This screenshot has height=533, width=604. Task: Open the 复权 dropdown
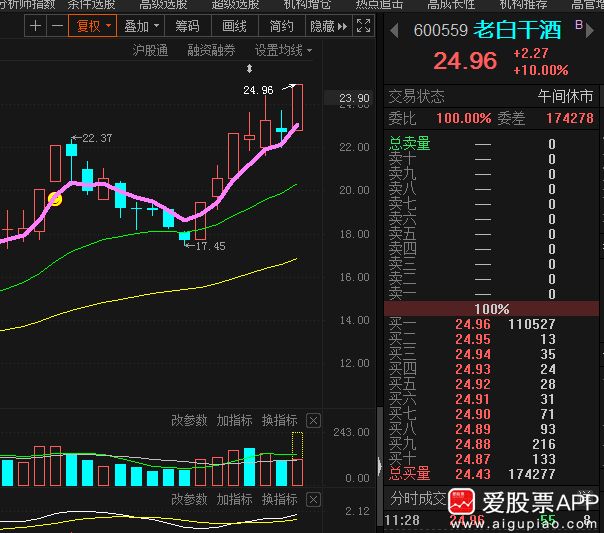click(x=93, y=26)
